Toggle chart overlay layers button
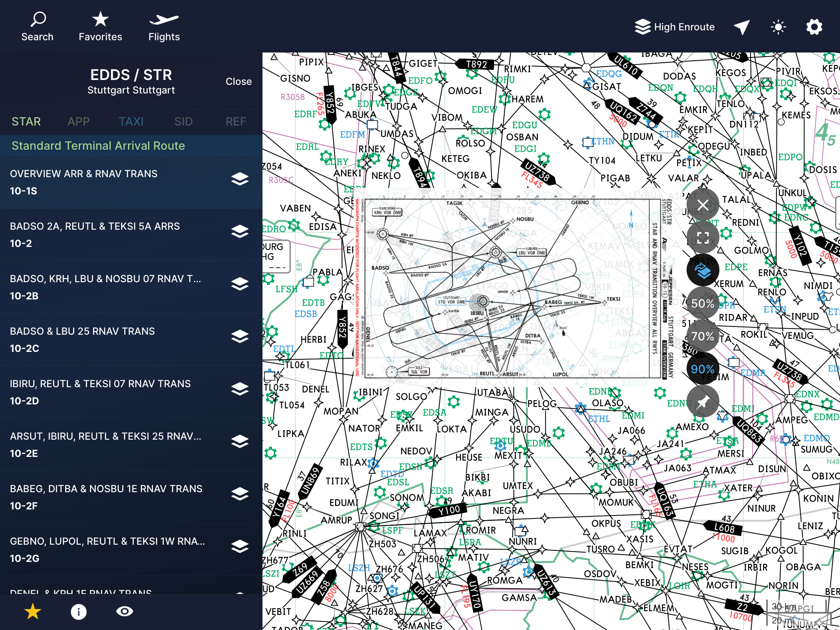 point(703,271)
